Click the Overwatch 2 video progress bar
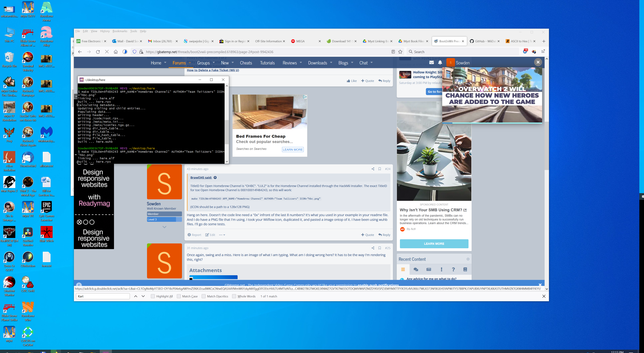The image size is (644, 353). click(x=492, y=123)
